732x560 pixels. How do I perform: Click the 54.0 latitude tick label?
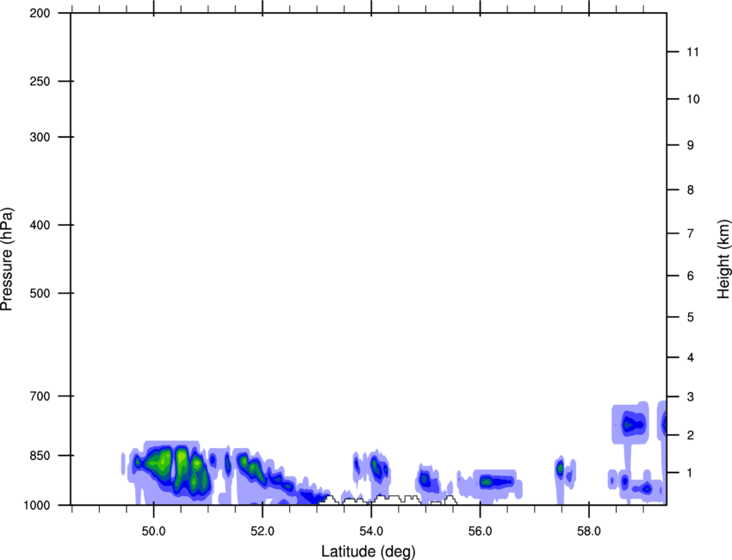coord(371,532)
